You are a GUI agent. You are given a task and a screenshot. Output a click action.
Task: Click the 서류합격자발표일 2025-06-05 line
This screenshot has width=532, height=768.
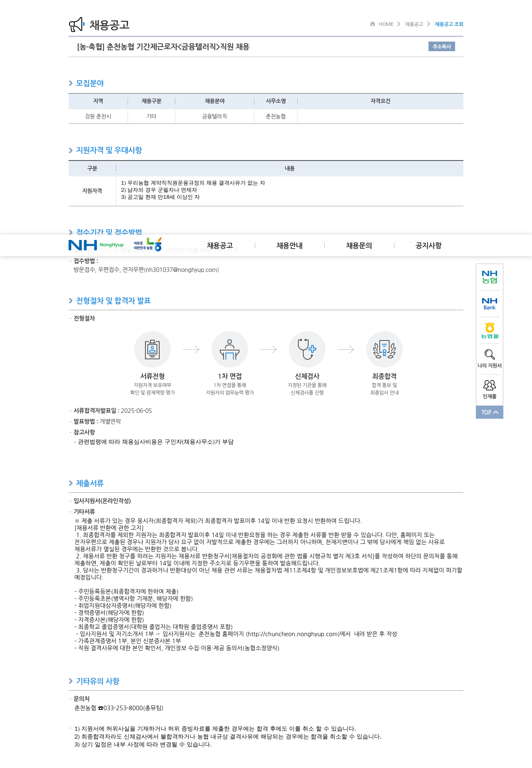(x=113, y=411)
